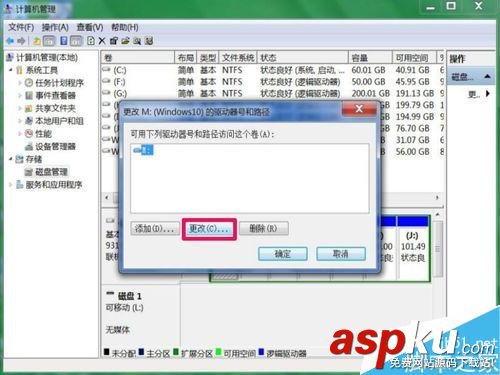Screen dimensions: 500x375
Task: Click the blue Help icon in toolbar
Action: pos(63,41)
